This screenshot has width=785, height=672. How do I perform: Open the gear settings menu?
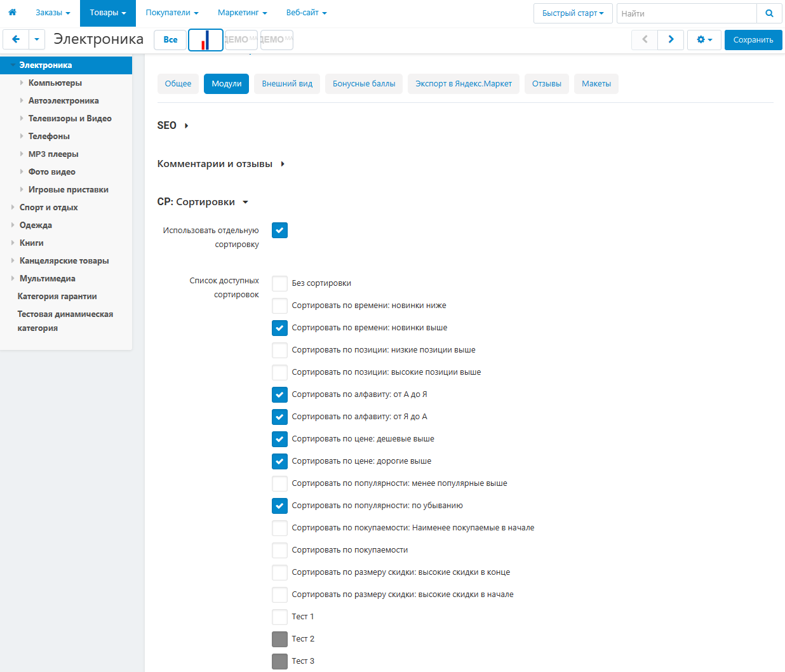pyautogui.click(x=704, y=39)
